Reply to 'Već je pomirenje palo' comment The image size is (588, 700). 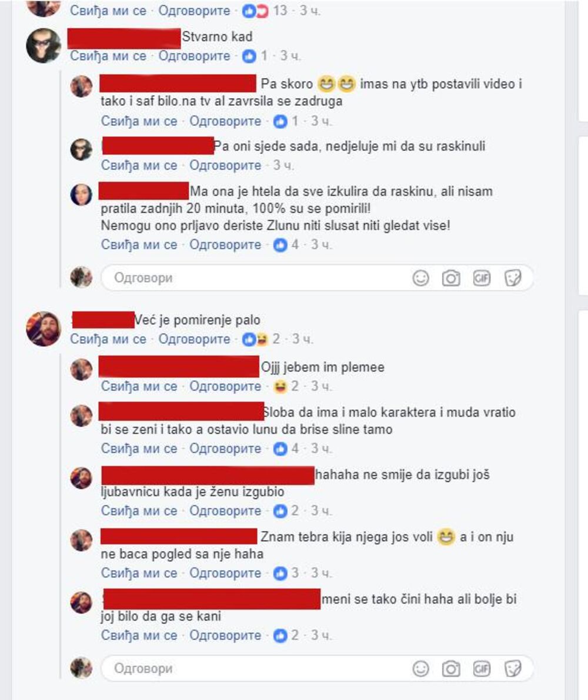point(194,339)
